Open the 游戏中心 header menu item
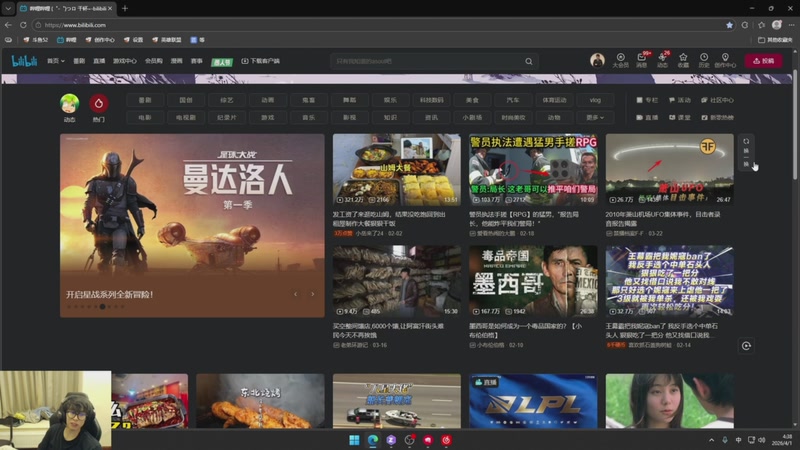 pyautogui.click(x=124, y=61)
